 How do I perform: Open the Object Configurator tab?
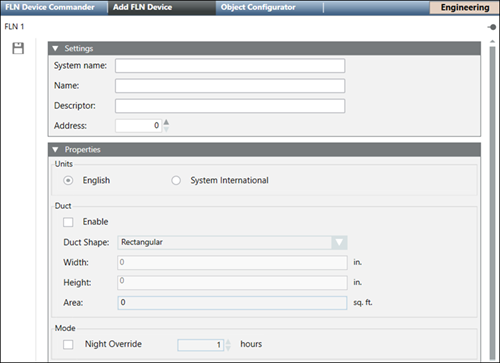click(x=258, y=7)
